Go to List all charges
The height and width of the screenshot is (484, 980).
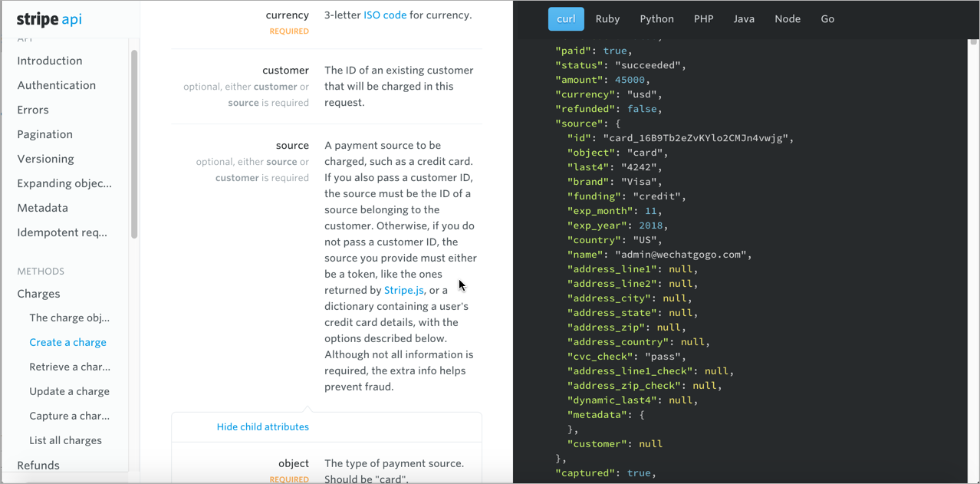pos(66,440)
